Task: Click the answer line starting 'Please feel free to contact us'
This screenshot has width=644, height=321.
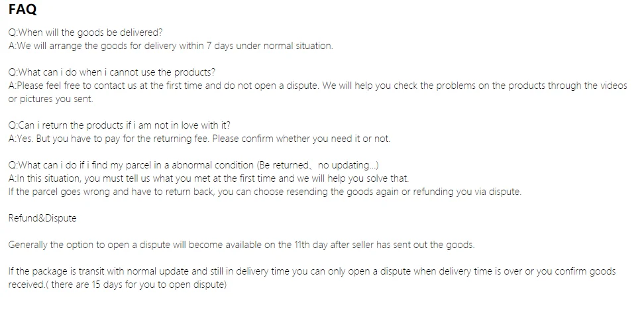Action: point(317,86)
